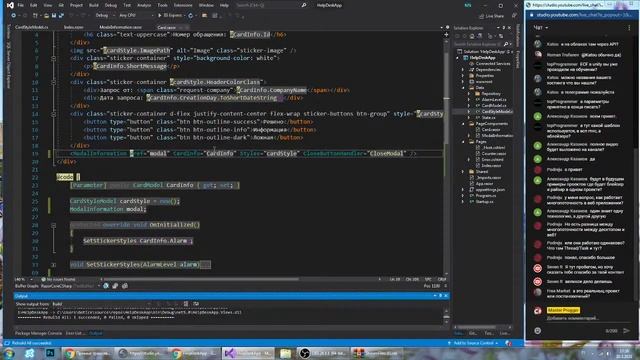Switch to the ModalInformation.razor tab

(120, 27)
